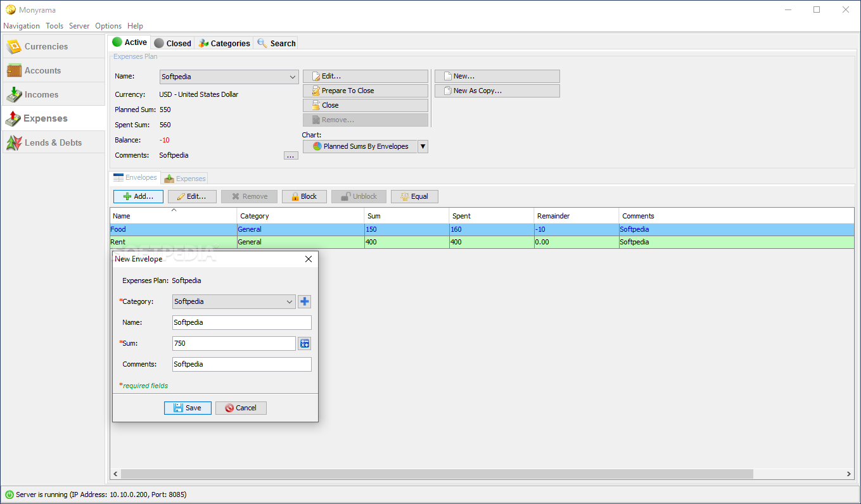
Task: Save the new envelope
Action: pyautogui.click(x=188, y=408)
